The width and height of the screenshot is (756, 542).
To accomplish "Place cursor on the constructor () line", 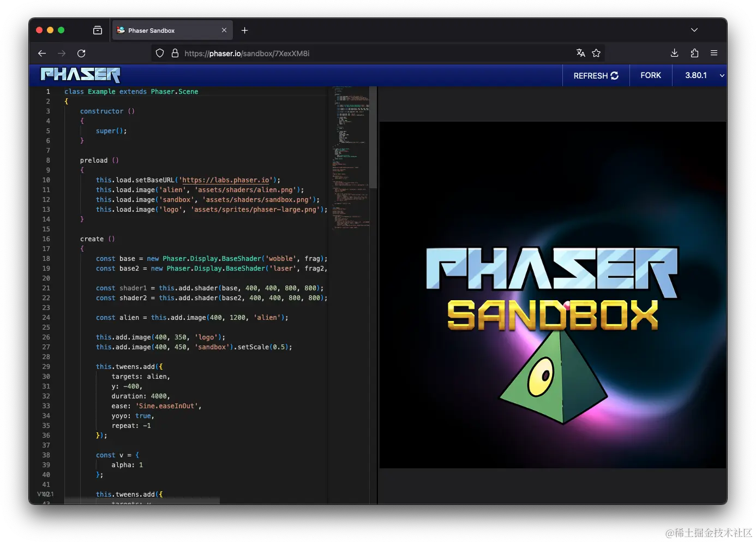I will tap(107, 111).
